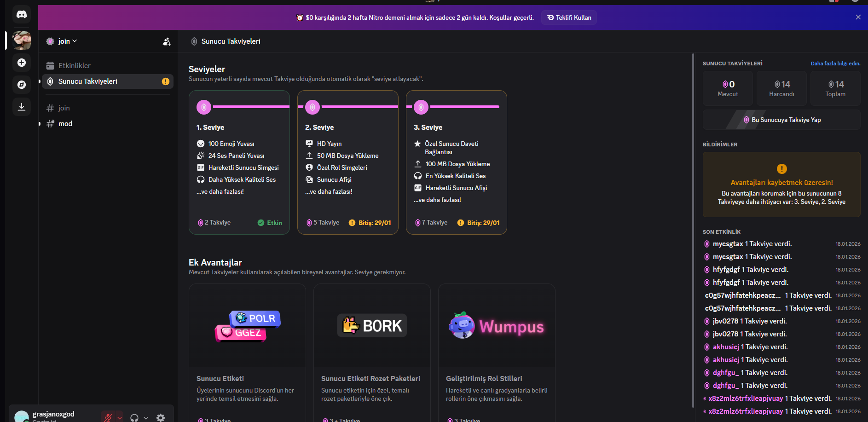Click the boost gem icon in page header
This screenshot has height=422, width=868.
click(x=194, y=41)
